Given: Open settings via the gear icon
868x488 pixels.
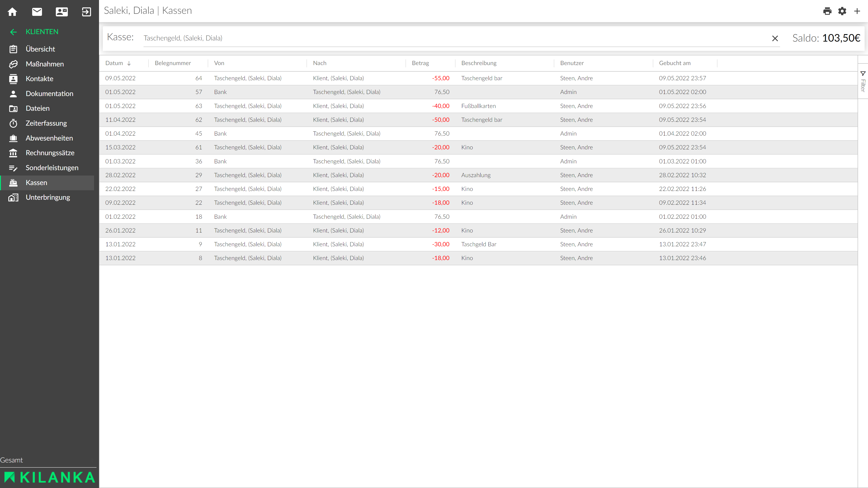Looking at the screenshot, I should (842, 11).
